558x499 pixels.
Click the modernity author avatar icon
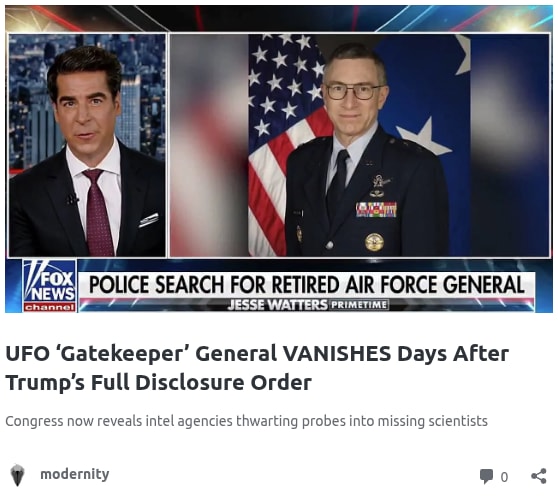pyautogui.click(x=17, y=475)
